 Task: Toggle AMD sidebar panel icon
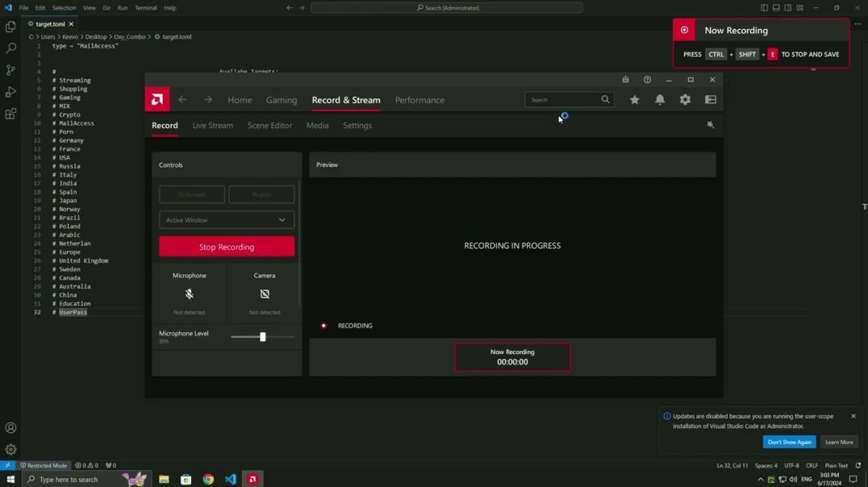[x=711, y=100]
